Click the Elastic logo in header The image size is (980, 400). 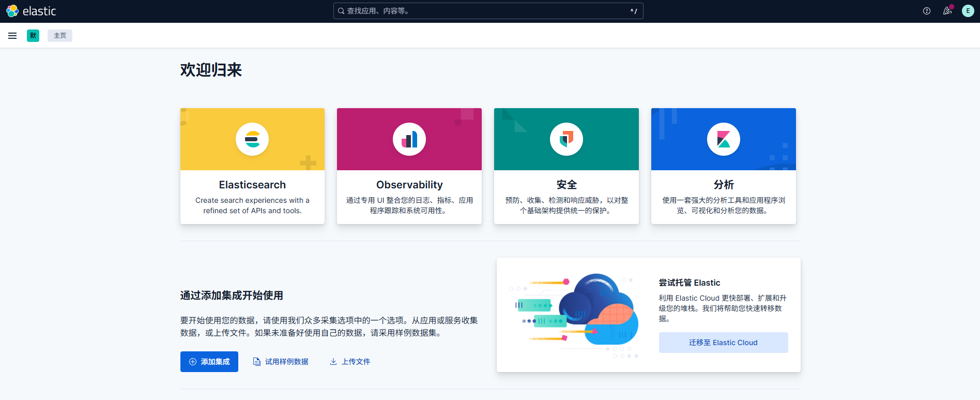point(31,11)
